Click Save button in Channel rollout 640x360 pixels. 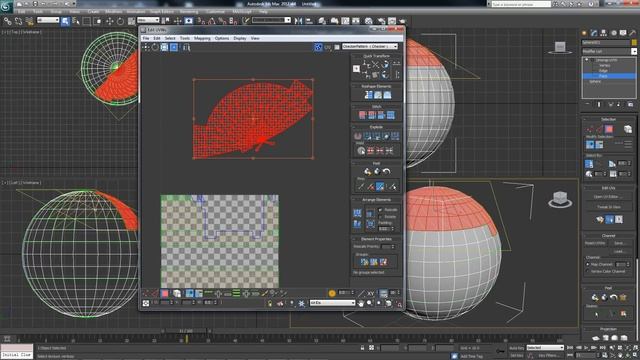point(619,243)
